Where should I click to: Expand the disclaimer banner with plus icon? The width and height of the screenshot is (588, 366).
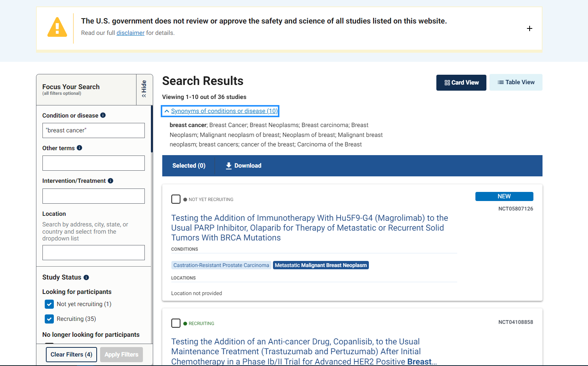pos(530,28)
